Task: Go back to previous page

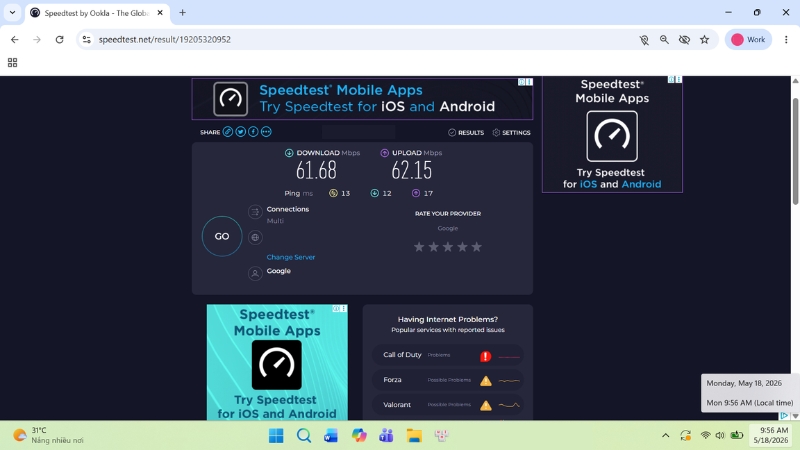Action: tap(14, 39)
